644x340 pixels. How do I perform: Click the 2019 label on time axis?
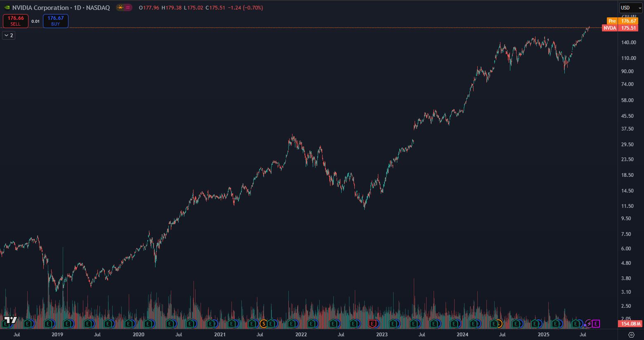(x=57, y=335)
